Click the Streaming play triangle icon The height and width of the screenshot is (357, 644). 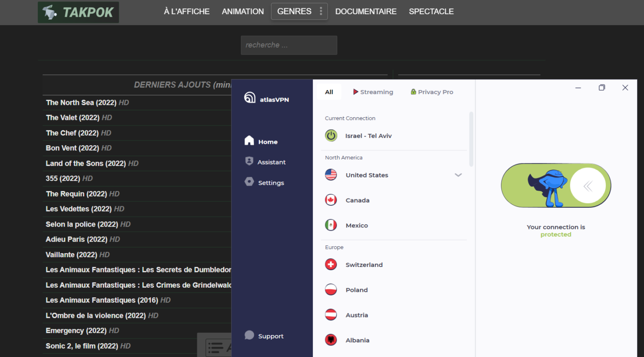pos(356,92)
